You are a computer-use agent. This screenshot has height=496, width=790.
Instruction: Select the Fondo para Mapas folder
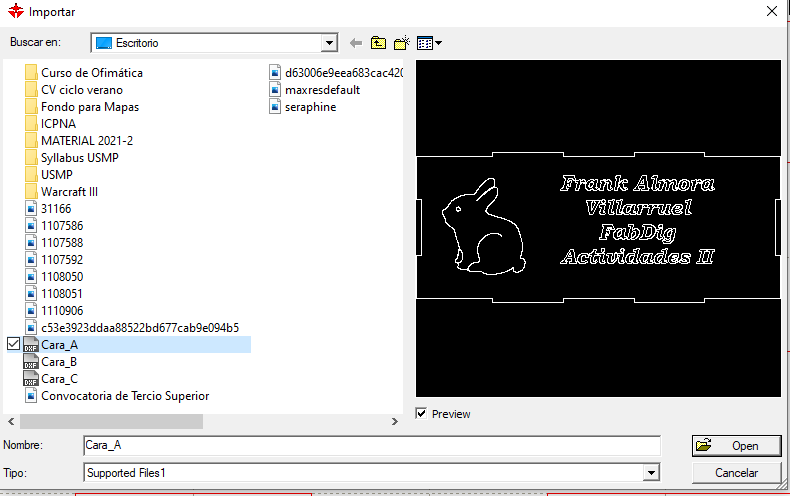(x=82, y=107)
